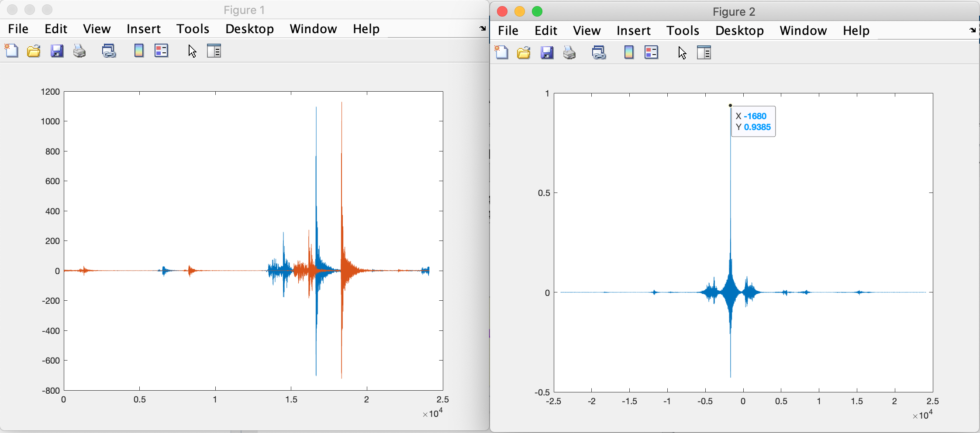Viewport: 980px width, 433px height.
Task: Click the View menu in Figure 1
Action: coord(97,29)
